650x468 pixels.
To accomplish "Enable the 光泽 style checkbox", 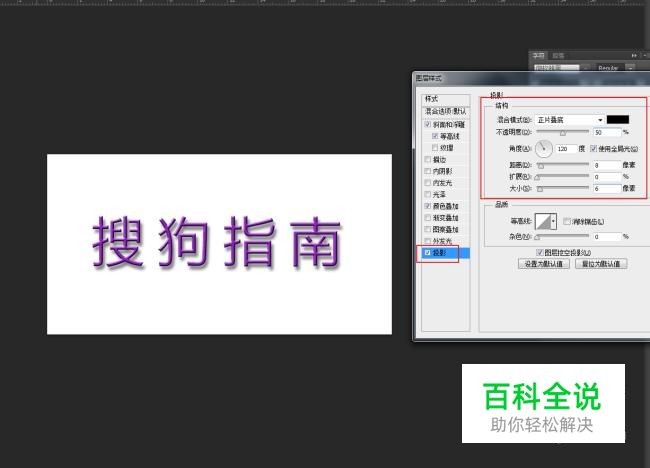I will [x=427, y=194].
